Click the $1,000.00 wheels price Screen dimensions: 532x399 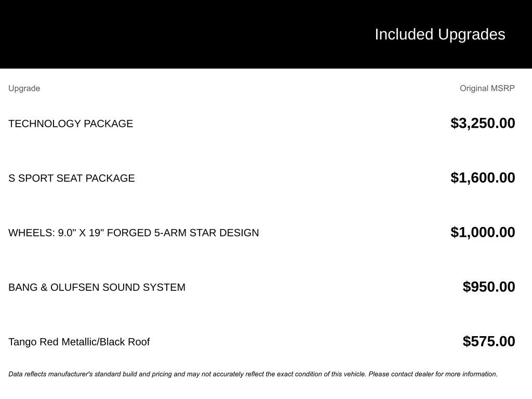coord(483,232)
